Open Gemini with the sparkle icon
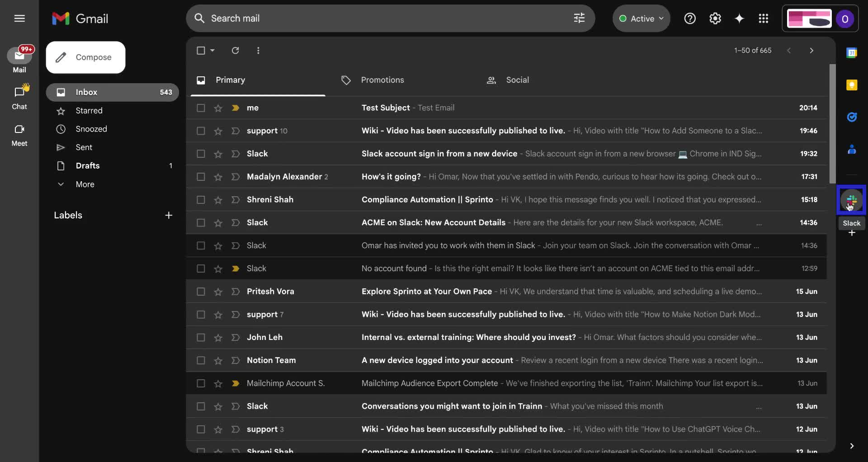868x462 pixels. pyautogui.click(x=739, y=18)
